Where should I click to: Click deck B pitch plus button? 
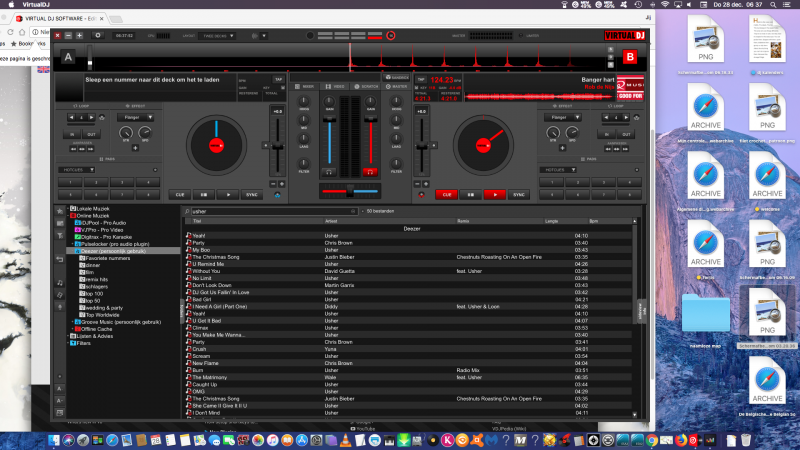(x=426, y=184)
